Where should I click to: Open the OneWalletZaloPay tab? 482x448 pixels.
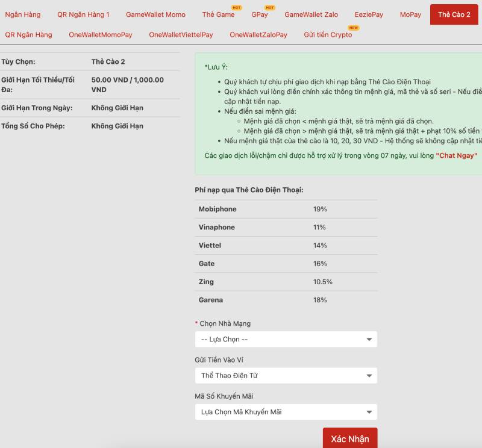[258, 35]
